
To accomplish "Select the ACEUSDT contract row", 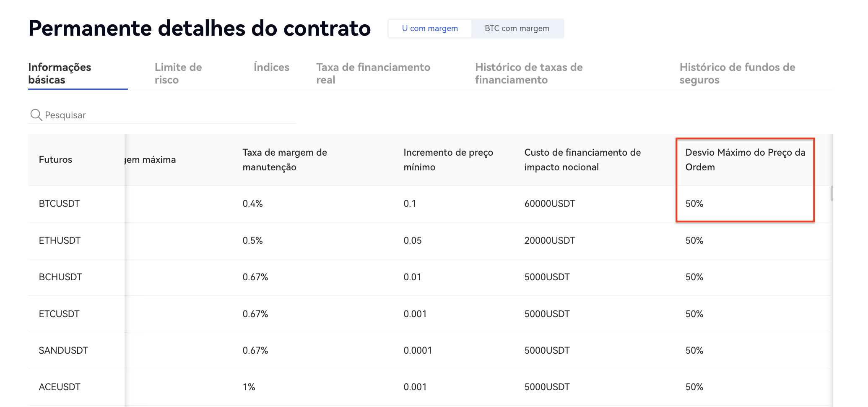I will (60, 387).
